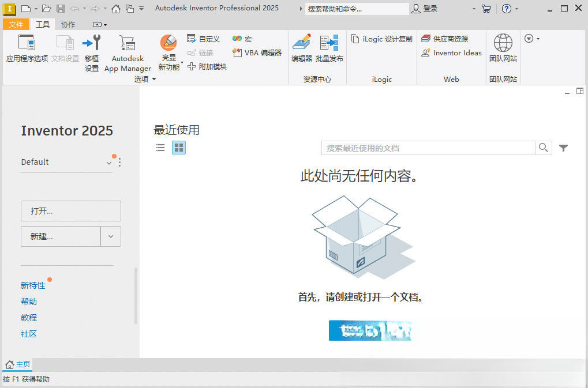Open Add-Ins (附加模块) manager

coord(207,67)
